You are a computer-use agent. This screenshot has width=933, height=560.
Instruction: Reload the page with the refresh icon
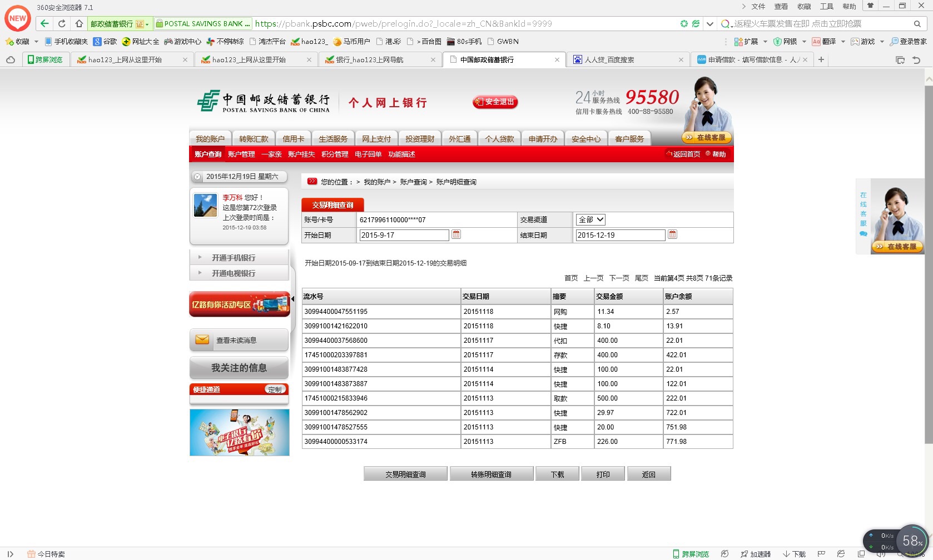click(62, 23)
